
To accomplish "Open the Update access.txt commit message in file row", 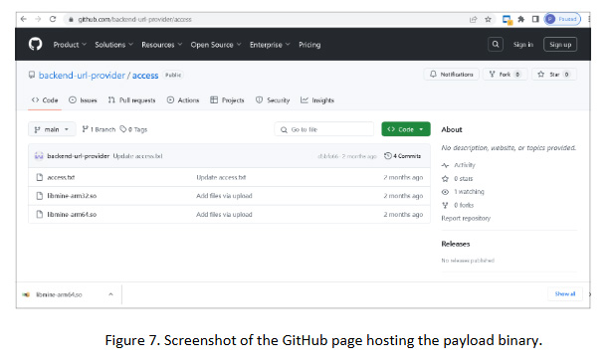I will 221,177.
